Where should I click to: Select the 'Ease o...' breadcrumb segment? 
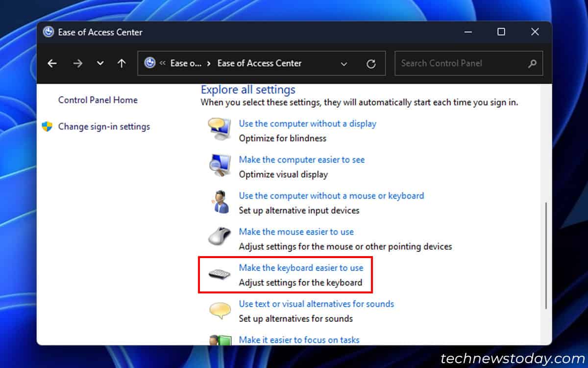point(186,63)
